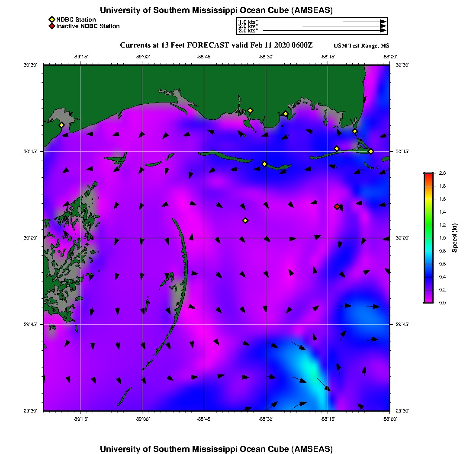The width and height of the screenshot is (476, 454).
Task: Click the red top of the speed color bar
Action: click(x=428, y=175)
